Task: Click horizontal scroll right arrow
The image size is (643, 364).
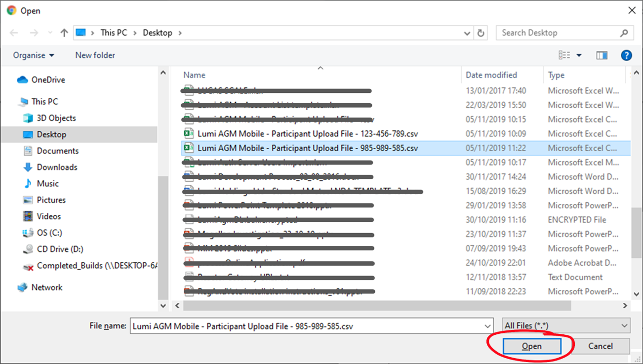Action: pos(625,306)
